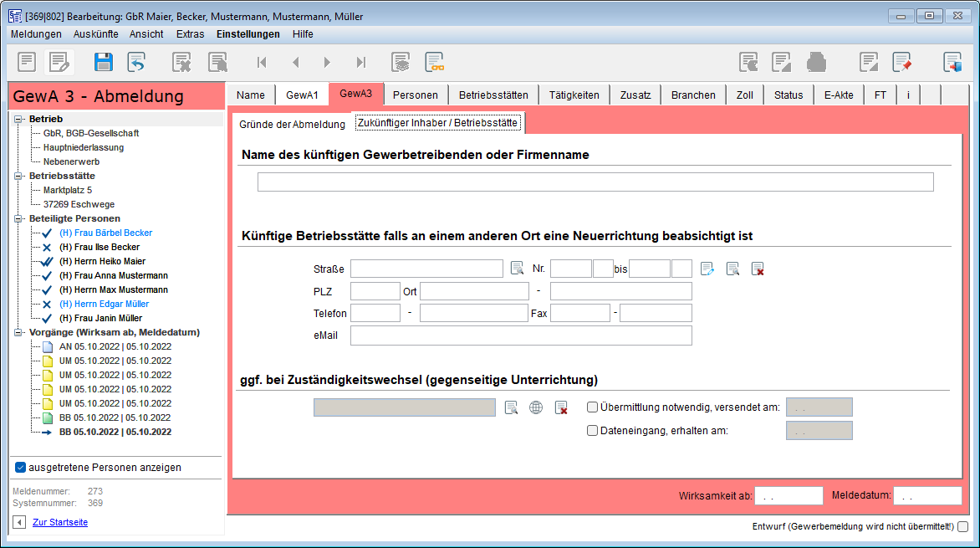The image size is (980, 548).
Task: Click the red pushpin note icon
Action: pos(901,62)
